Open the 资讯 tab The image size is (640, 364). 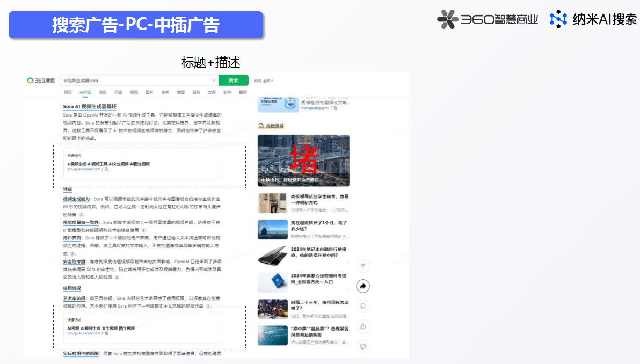103,93
